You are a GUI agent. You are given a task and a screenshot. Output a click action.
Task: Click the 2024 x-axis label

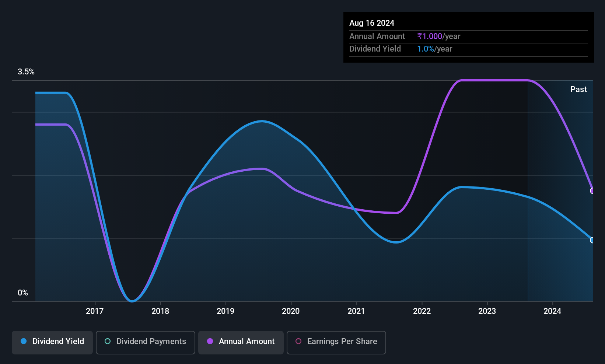[x=552, y=311]
